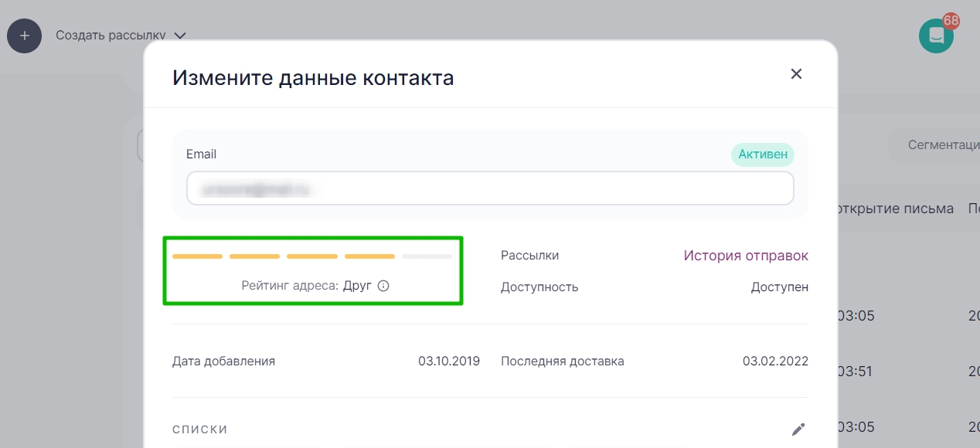Click the Списки section heading

200,429
